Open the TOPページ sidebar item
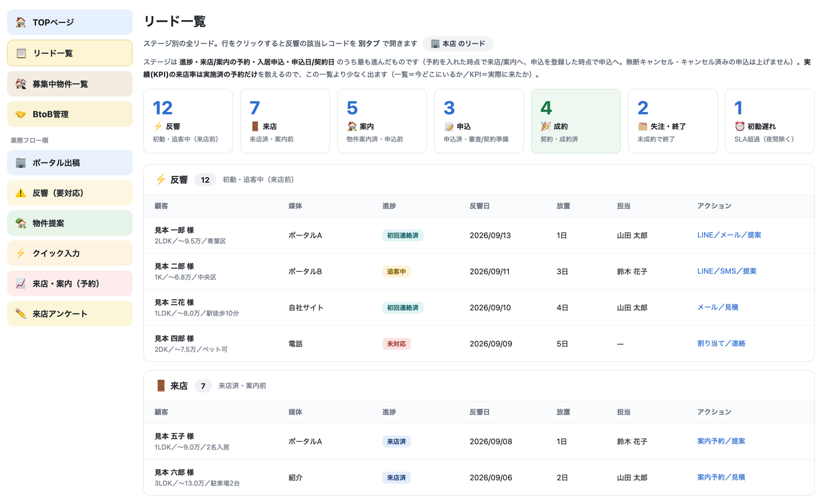This screenshot has height=504, width=829. pyautogui.click(x=70, y=23)
